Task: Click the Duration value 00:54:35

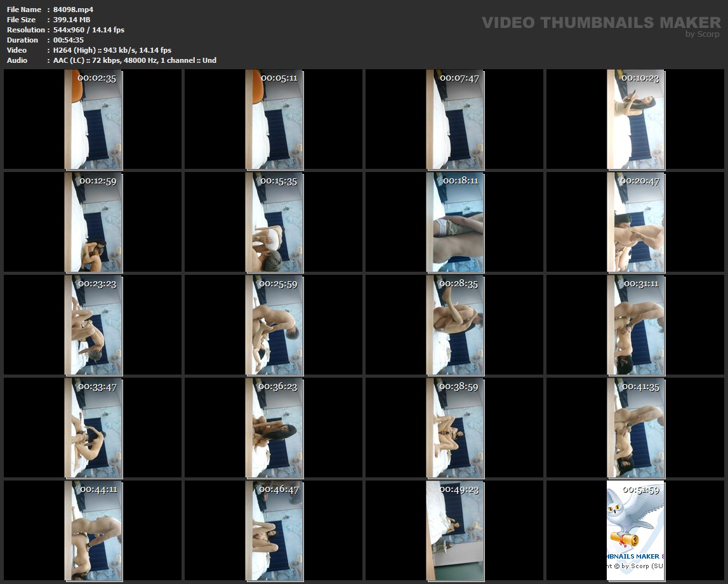Action: click(x=69, y=40)
